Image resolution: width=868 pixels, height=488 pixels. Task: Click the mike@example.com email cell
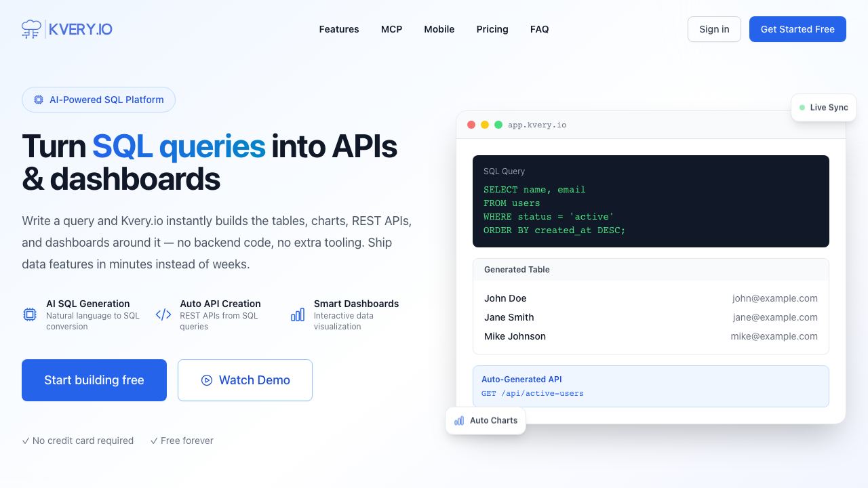[x=774, y=336]
